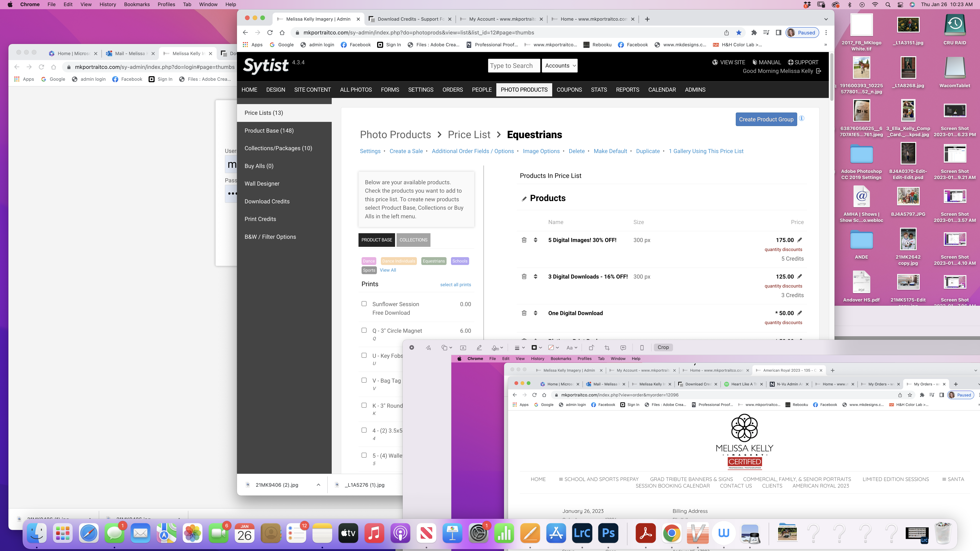The width and height of the screenshot is (980, 551).
Task: Open Safari from the Dock
Action: tap(89, 533)
